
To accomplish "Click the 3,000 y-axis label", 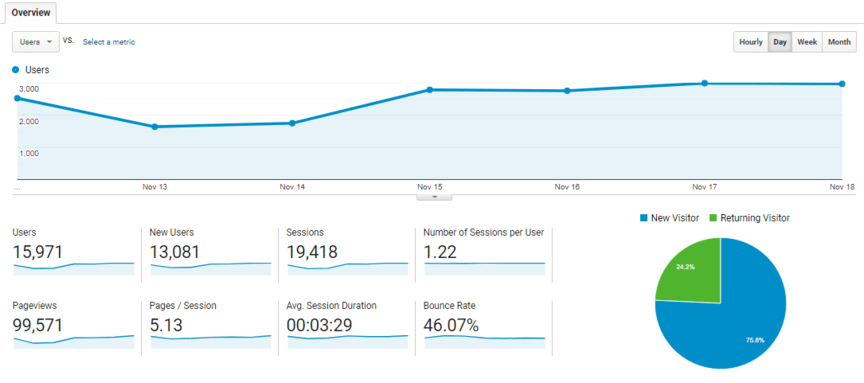I will pos(29,89).
